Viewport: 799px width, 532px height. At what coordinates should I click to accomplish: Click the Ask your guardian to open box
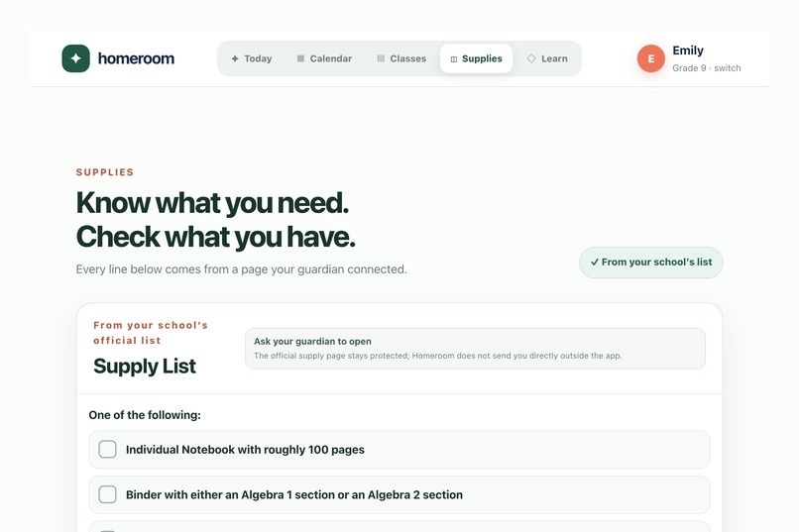475,348
